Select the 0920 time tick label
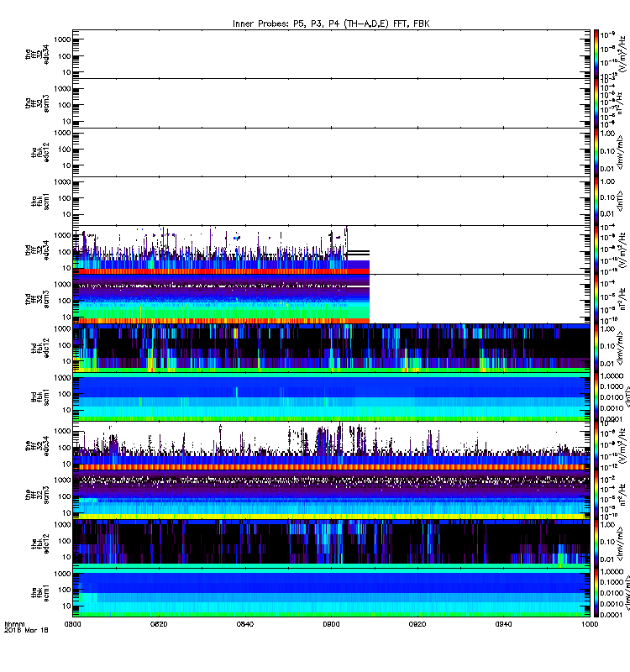Screen dimensions: 630x672 click(417, 624)
